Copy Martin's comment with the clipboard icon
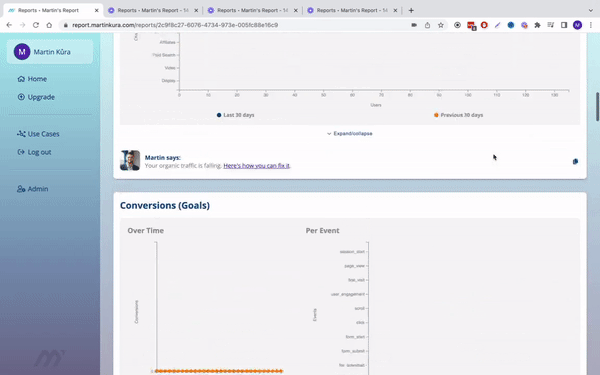 tap(575, 161)
